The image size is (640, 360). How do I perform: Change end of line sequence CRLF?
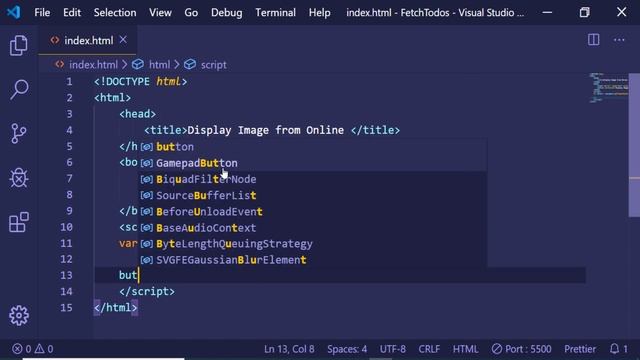point(429,349)
